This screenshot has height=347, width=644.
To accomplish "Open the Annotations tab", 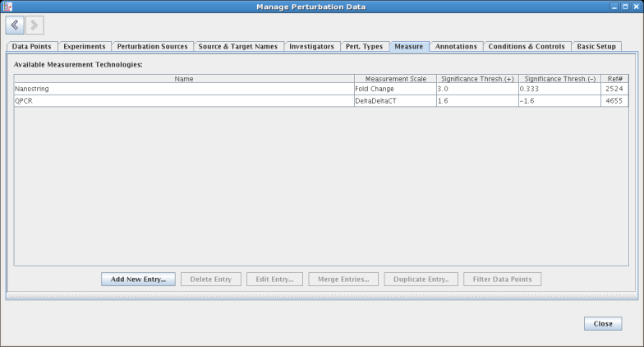I will (456, 47).
